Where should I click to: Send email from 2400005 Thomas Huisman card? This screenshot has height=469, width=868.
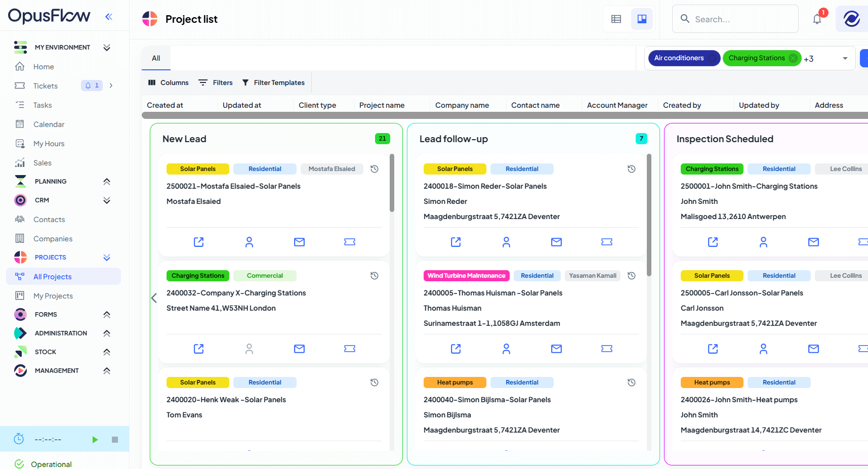[557, 349]
